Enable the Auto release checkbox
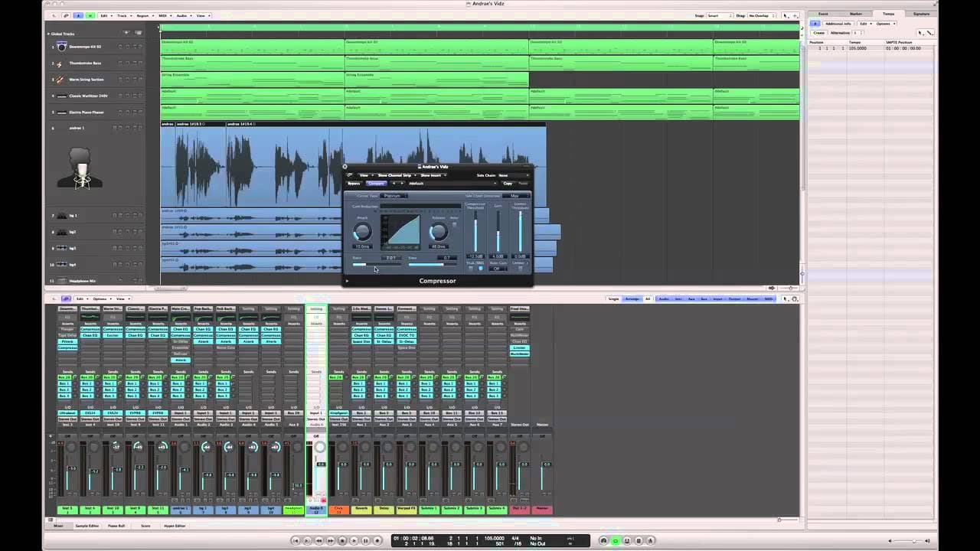 pos(455,224)
